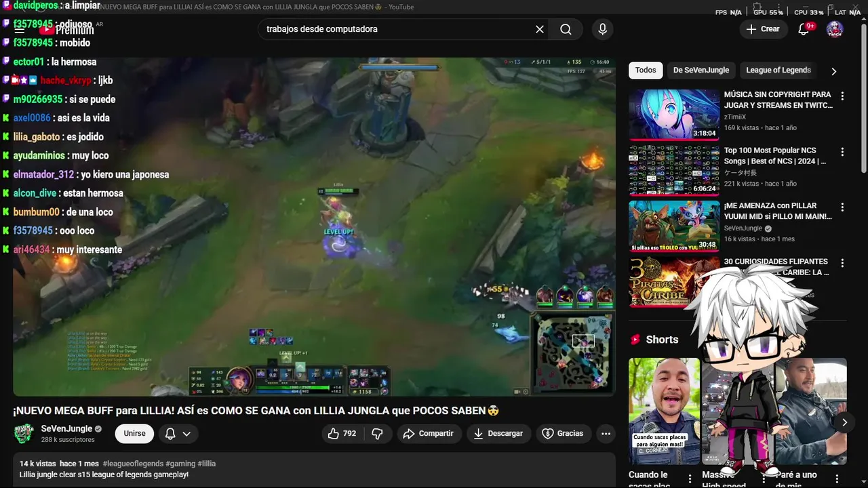Open options for the 'Cuando le sacas' Short
Image resolution: width=868 pixels, height=488 pixels.
click(x=690, y=479)
